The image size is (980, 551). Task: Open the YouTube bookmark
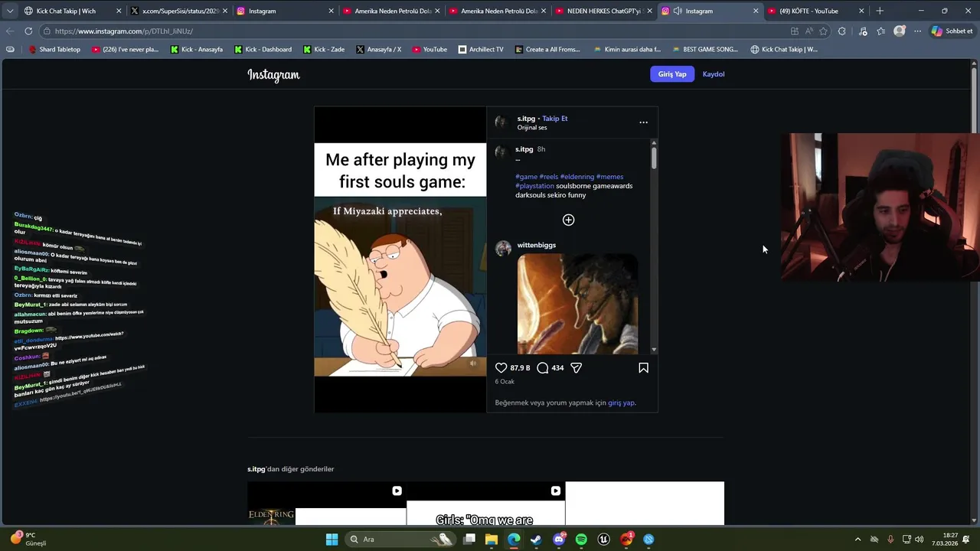coord(430,49)
